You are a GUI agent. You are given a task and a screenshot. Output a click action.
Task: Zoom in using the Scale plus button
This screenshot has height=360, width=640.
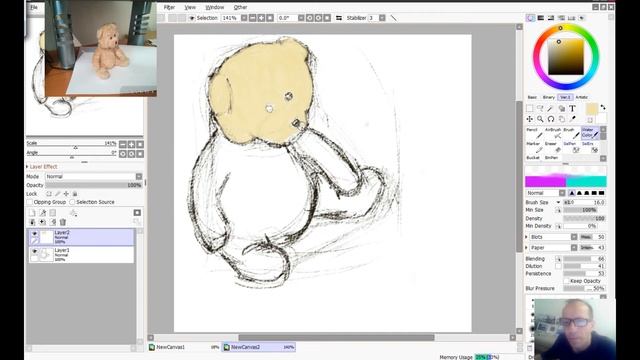pyautogui.click(x=131, y=144)
